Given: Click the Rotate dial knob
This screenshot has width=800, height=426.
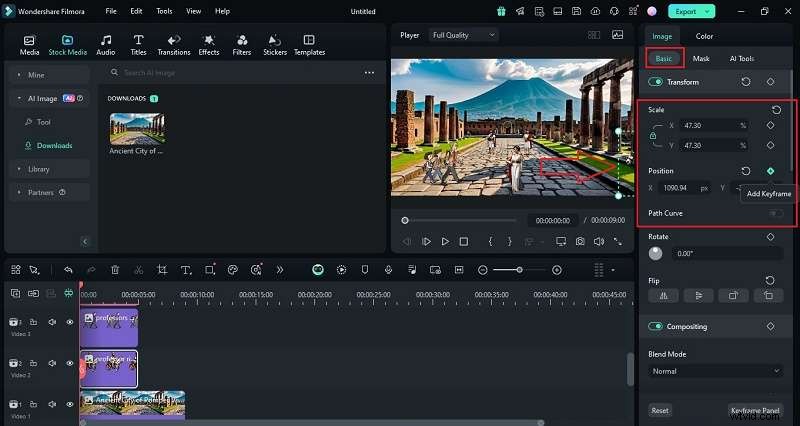Looking at the screenshot, I should click(656, 253).
